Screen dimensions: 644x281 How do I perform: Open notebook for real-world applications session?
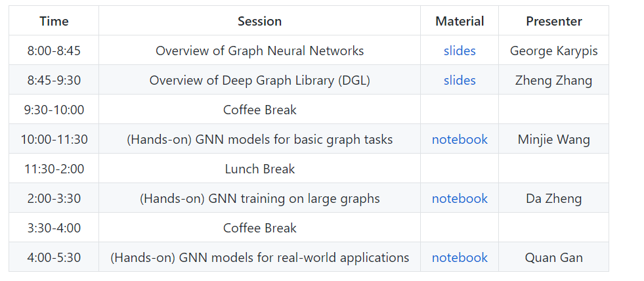click(460, 257)
